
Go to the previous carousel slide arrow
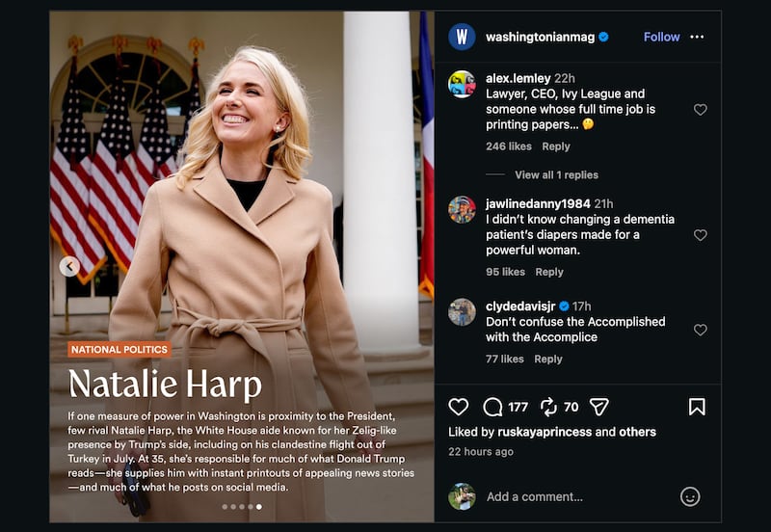(69, 267)
